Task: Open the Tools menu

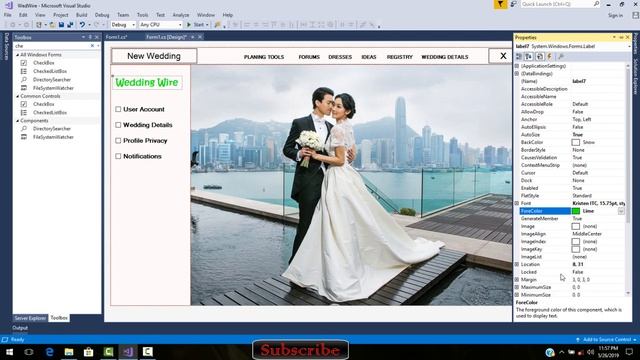Action: pyautogui.click(x=142, y=15)
